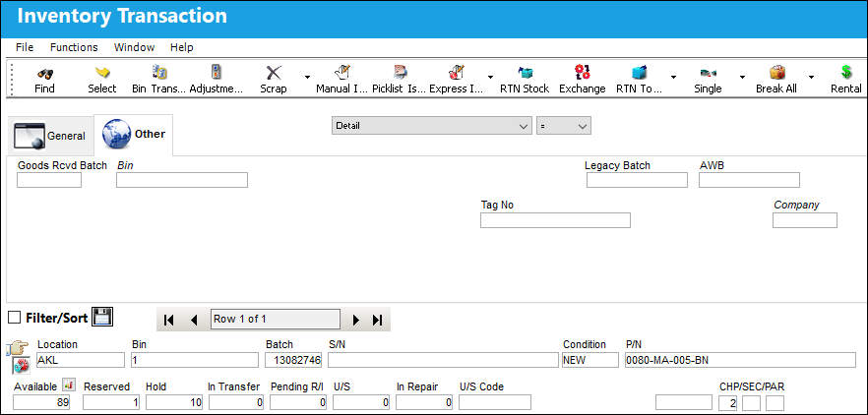Click the Batch field showing 13082746

click(x=293, y=360)
